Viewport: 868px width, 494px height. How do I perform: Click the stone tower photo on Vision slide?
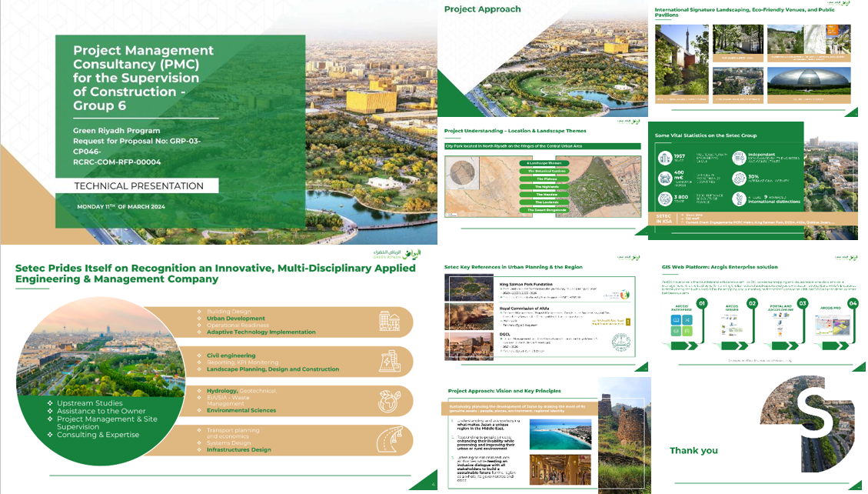click(624, 435)
